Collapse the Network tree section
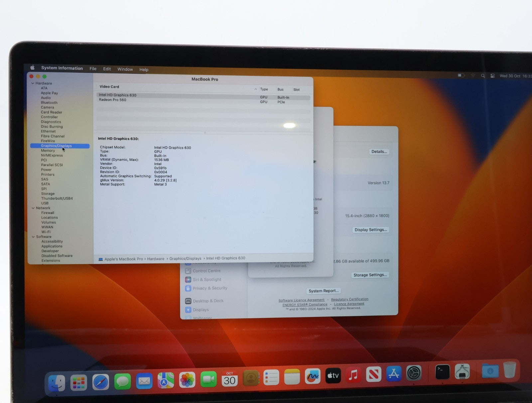Screen dimensions: 532x403 click(x=33, y=208)
